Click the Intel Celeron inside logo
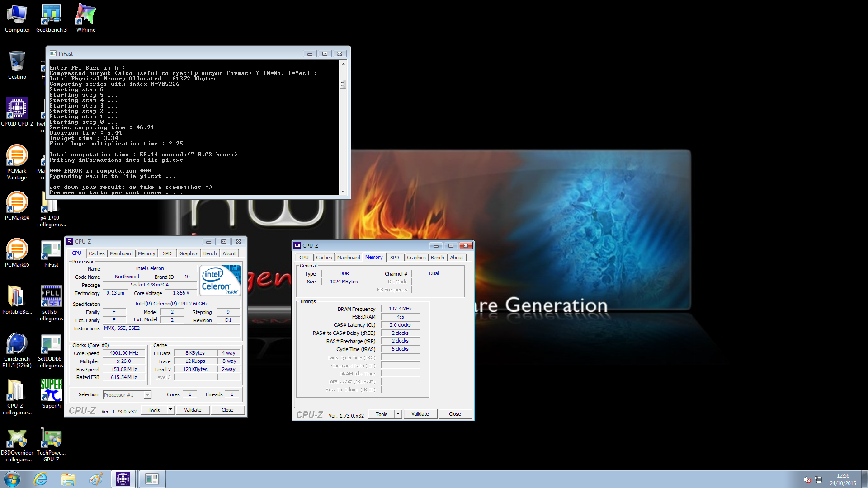 tap(220, 280)
